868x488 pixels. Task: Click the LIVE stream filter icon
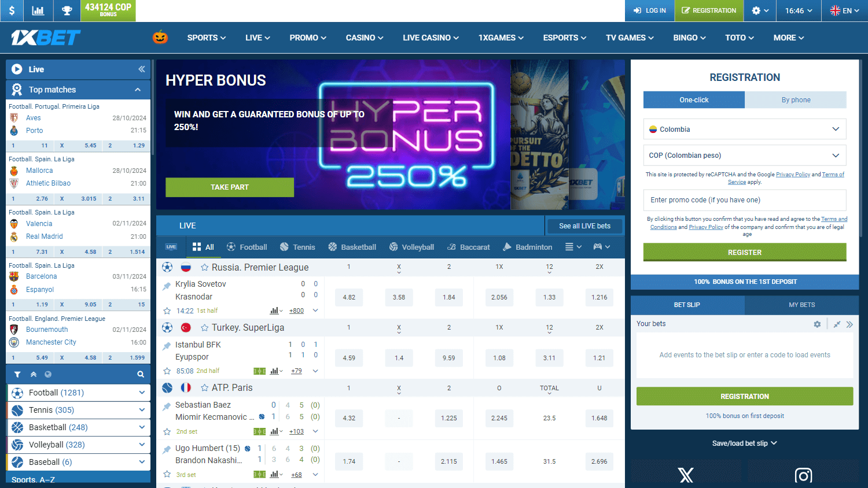[x=171, y=247]
